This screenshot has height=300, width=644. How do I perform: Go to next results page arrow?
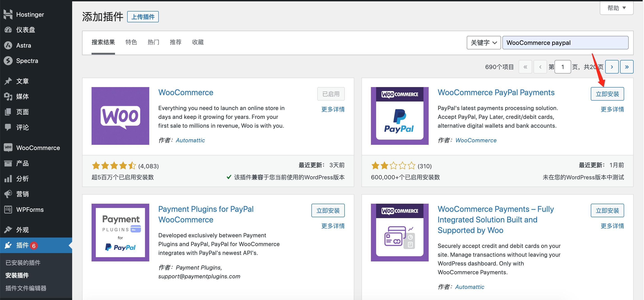pos(612,67)
